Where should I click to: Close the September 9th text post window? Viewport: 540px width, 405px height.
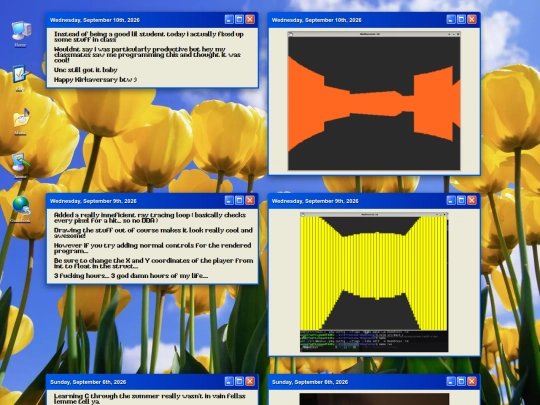tap(250, 200)
